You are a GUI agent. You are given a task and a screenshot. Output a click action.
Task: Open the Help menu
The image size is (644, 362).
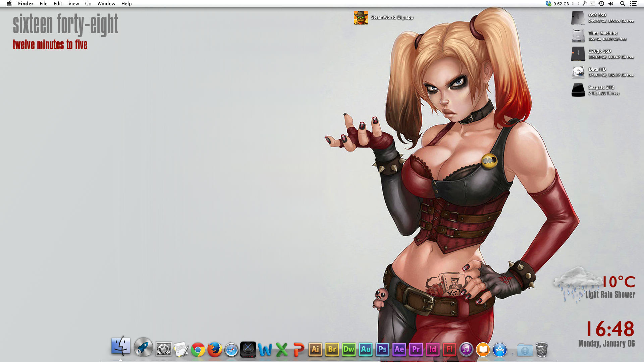click(x=126, y=4)
